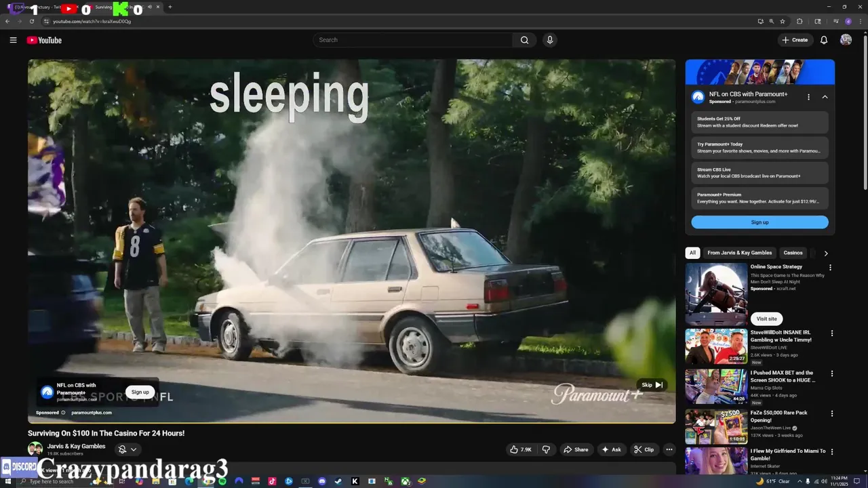The height and width of the screenshot is (488, 868).
Task: Click Sign up on video ad overlay
Action: [x=140, y=392]
